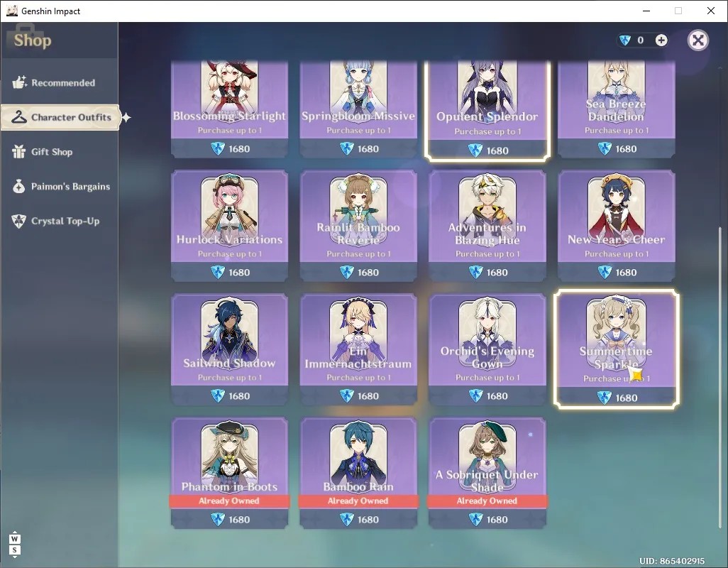728x568 pixels.
Task: Minimize the Genshin Impact window
Action: 646,11
